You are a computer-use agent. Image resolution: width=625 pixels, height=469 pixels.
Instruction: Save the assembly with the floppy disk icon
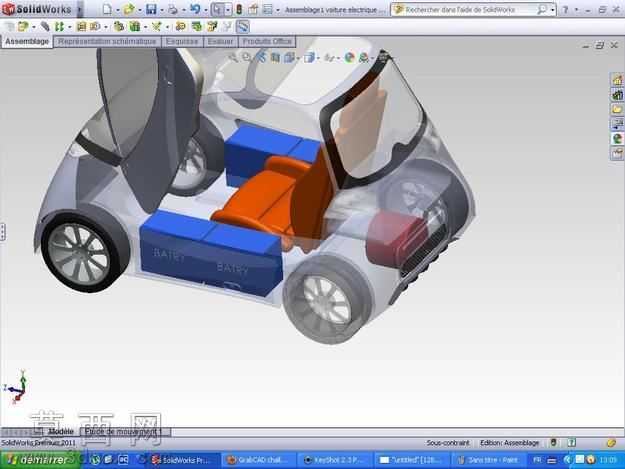(x=151, y=9)
